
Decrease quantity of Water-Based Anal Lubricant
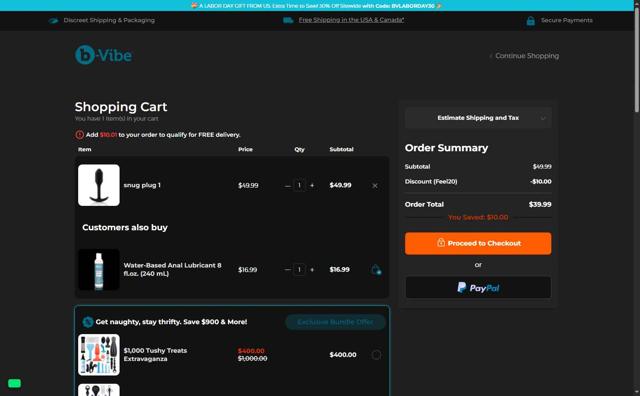pyautogui.click(x=287, y=270)
